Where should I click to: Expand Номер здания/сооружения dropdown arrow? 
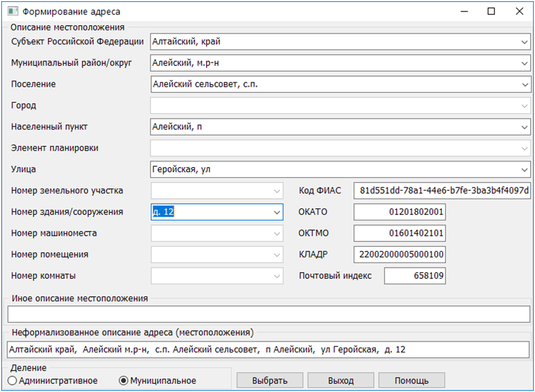(276, 212)
